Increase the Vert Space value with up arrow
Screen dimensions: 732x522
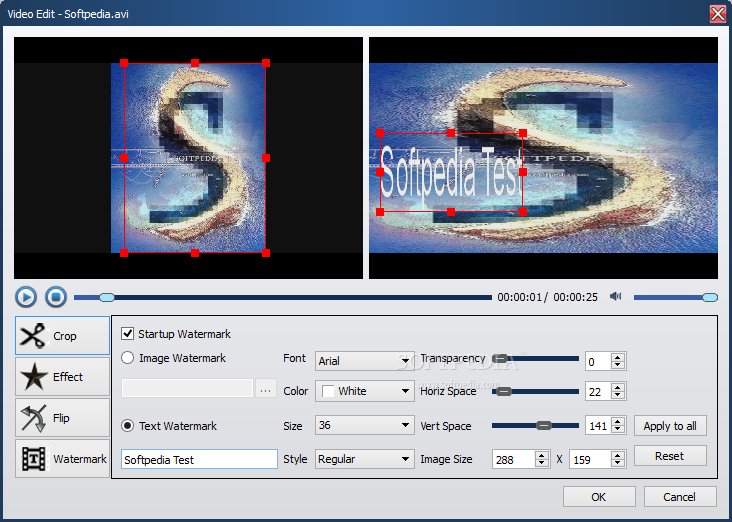click(618, 422)
